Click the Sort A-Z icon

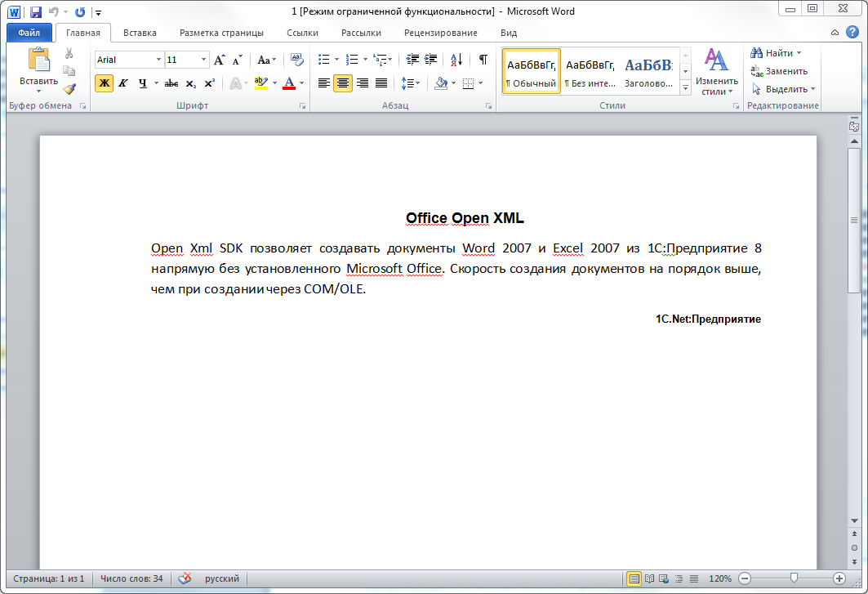pyautogui.click(x=456, y=60)
